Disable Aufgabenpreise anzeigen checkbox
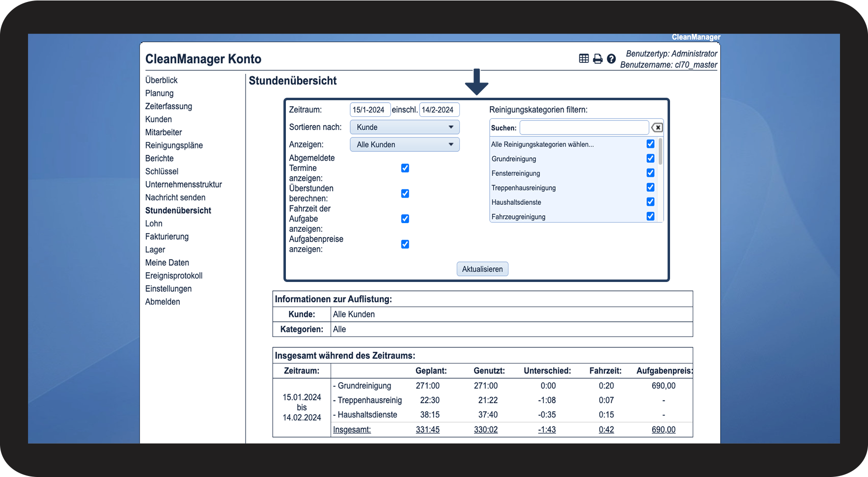This screenshot has width=868, height=477. pyautogui.click(x=405, y=244)
